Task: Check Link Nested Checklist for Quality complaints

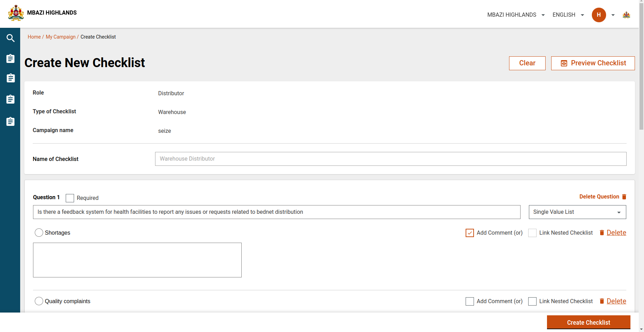Action: tap(532, 301)
